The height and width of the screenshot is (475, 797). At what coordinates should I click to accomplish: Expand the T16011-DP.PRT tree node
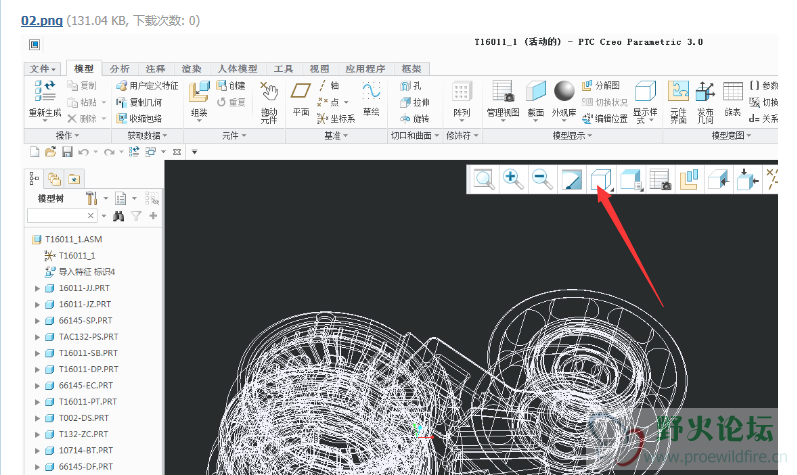[x=37, y=369]
